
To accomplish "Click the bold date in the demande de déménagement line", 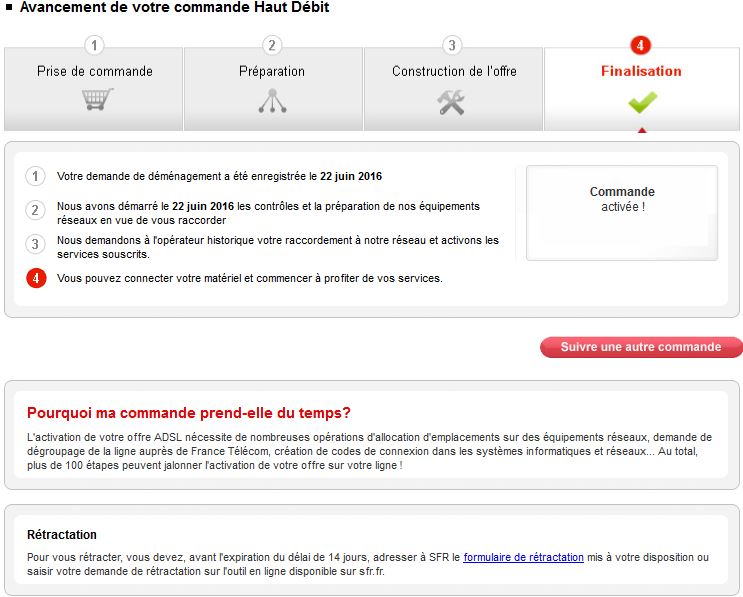I will (x=351, y=176).
